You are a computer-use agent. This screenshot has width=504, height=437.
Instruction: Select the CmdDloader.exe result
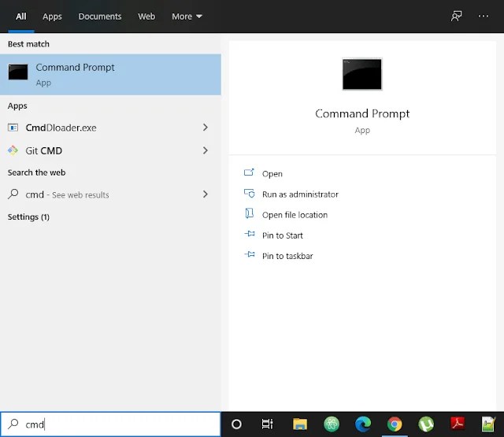(x=110, y=128)
